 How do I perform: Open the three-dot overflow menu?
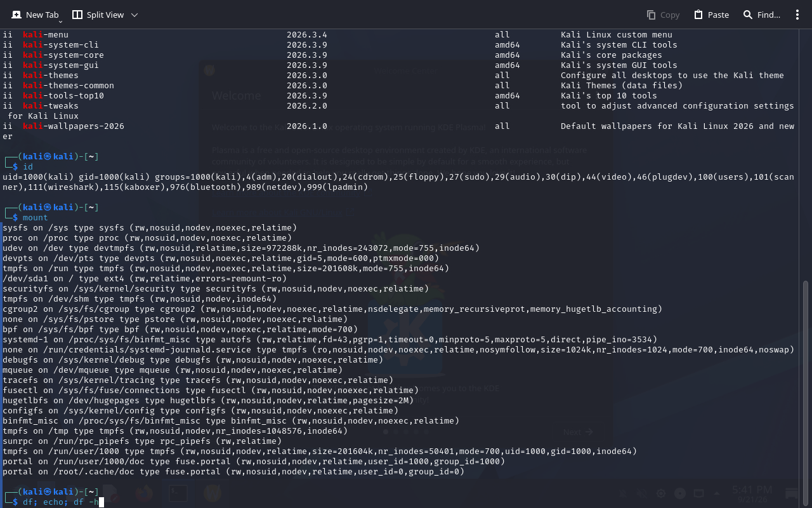pos(797,15)
